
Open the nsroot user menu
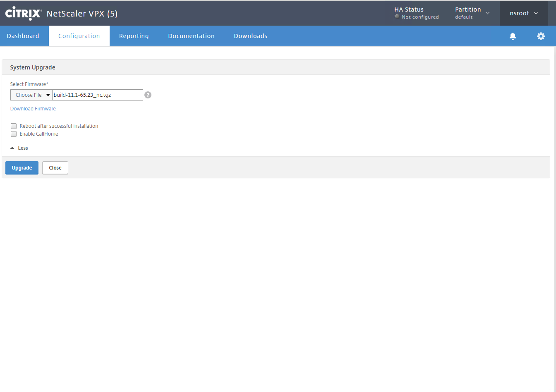point(524,13)
